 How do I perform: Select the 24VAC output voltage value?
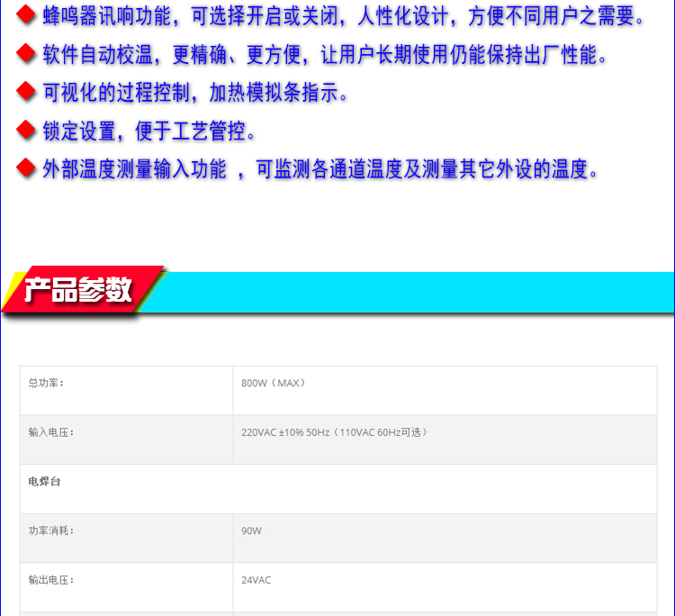tap(256, 580)
